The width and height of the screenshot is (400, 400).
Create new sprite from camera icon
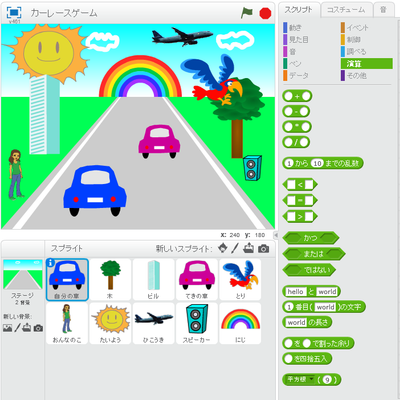pos(263,249)
